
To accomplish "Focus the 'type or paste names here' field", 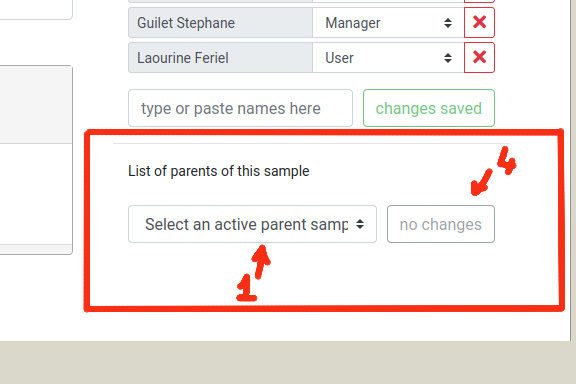I will tap(240, 108).
